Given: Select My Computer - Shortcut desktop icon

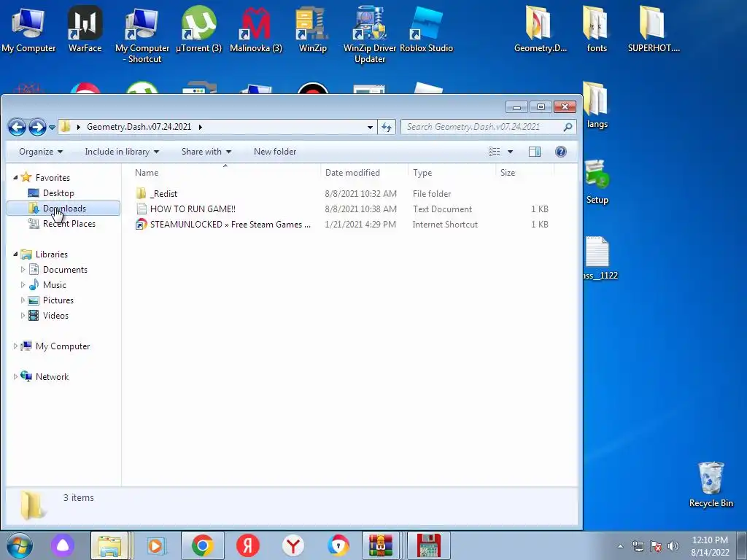Looking at the screenshot, I should click(142, 34).
